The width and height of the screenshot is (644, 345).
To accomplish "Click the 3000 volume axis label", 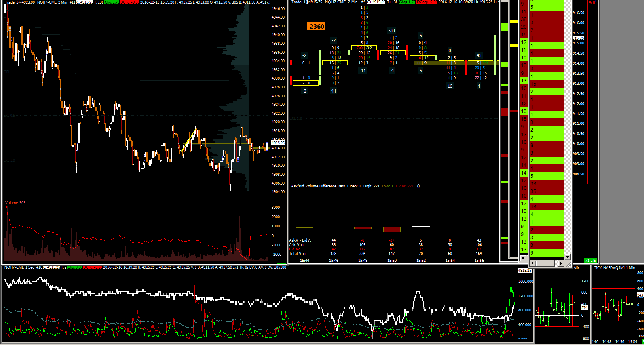I will pos(276,208).
